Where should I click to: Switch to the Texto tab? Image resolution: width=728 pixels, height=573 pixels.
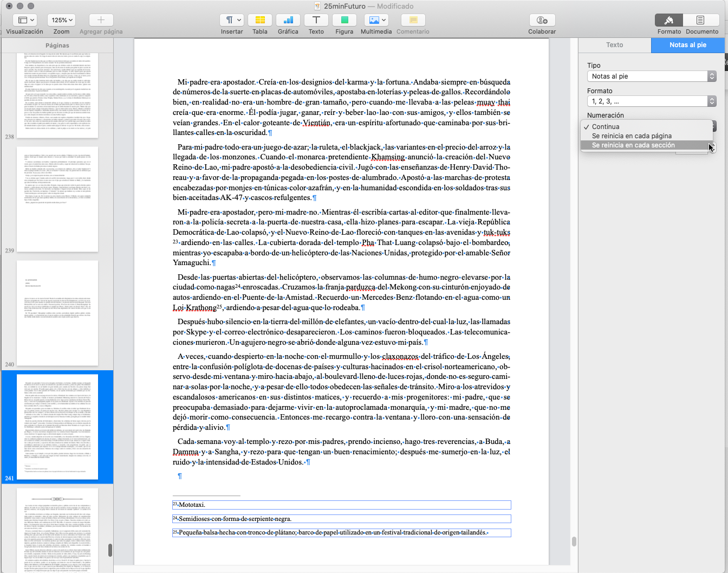pos(614,45)
